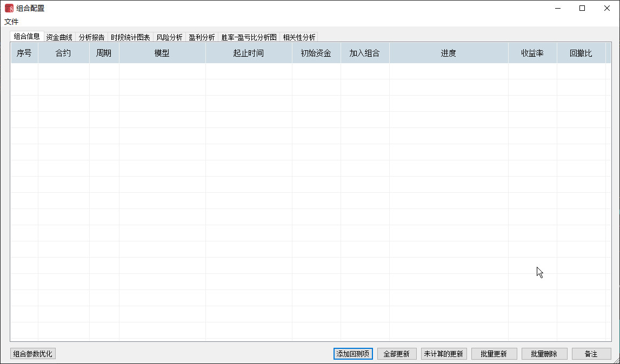This screenshot has height=364, width=620.
Task: Click the 未计算的更新 button
Action: point(443,354)
